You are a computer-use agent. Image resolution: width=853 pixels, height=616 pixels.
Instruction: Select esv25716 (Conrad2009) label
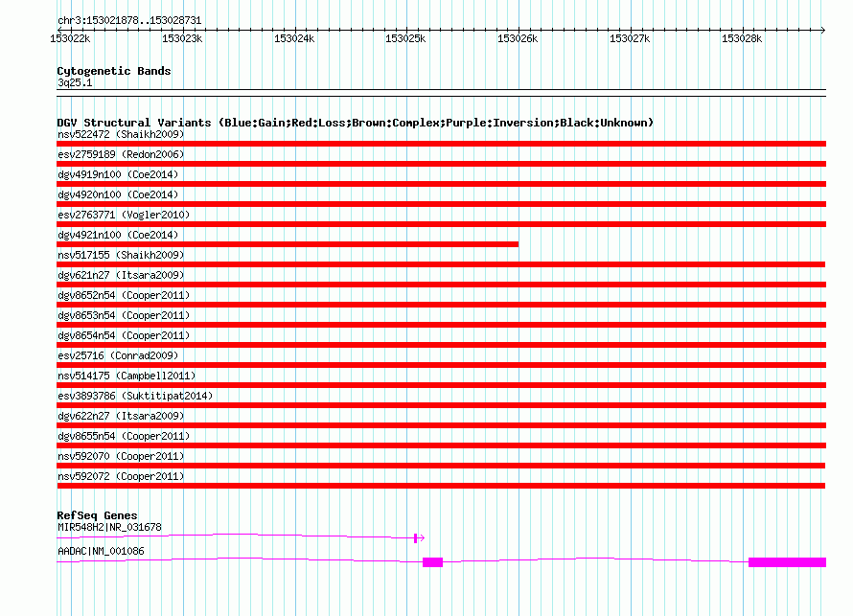point(118,355)
